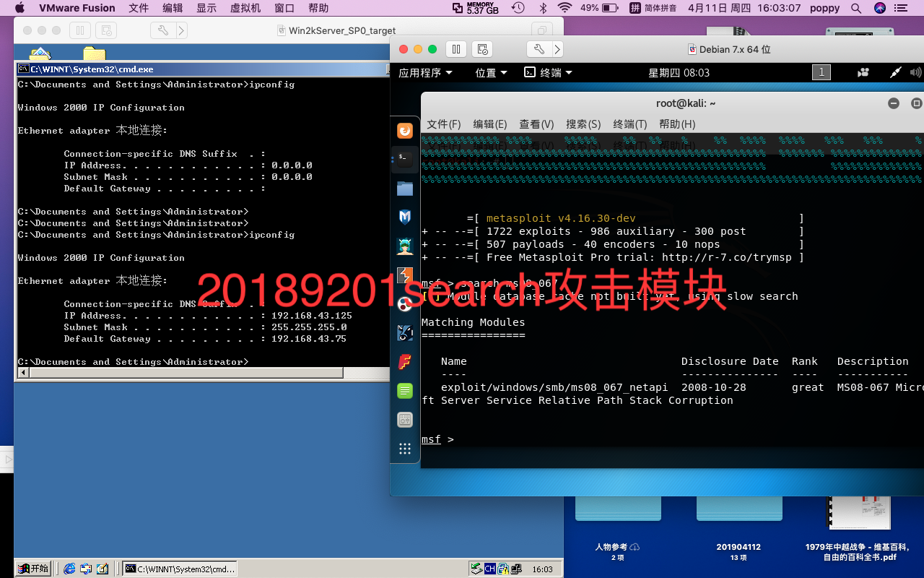This screenshot has height=578, width=924.
Task: Click the Kali screen recorder camera icon
Action: [863, 72]
